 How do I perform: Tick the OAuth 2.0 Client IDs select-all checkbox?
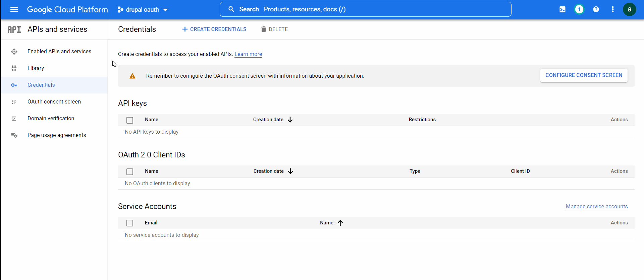[130, 171]
